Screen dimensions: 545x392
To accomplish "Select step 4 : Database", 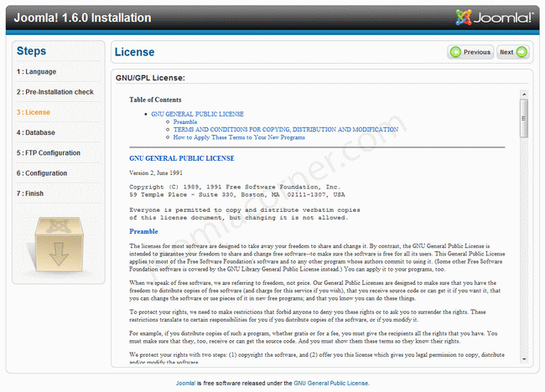I will click(36, 132).
